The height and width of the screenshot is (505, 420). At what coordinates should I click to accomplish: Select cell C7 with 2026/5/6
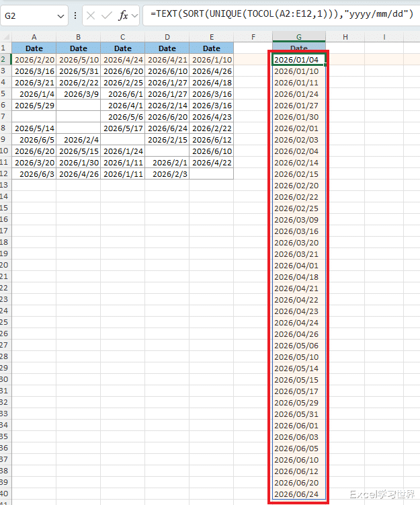click(122, 117)
